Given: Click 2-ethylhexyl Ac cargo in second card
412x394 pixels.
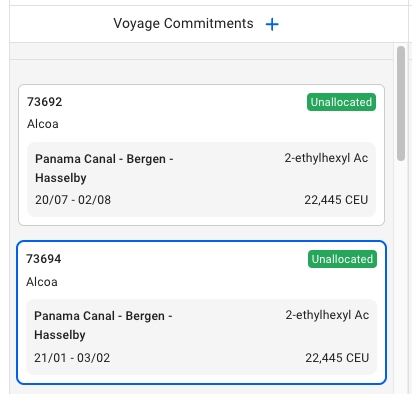Looking at the screenshot, I should pyautogui.click(x=327, y=315).
